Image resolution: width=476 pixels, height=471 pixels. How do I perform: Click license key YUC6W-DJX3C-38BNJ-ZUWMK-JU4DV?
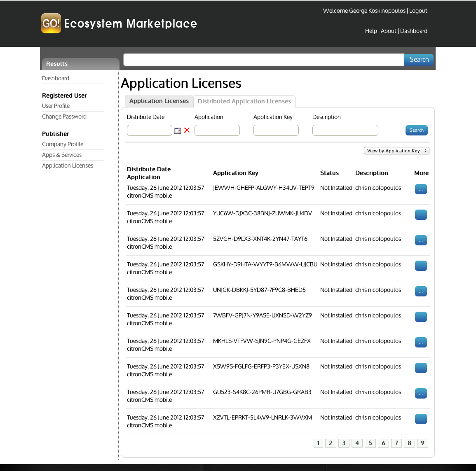click(262, 213)
